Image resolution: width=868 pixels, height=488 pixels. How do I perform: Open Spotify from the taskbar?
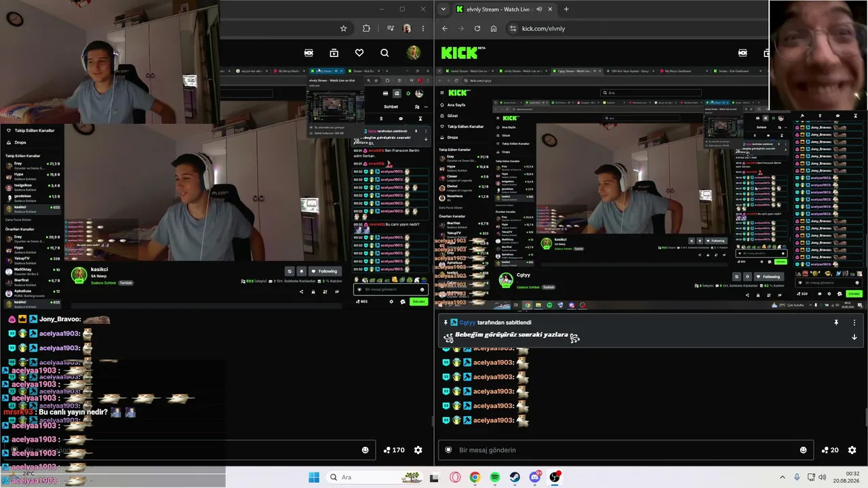tap(495, 477)
